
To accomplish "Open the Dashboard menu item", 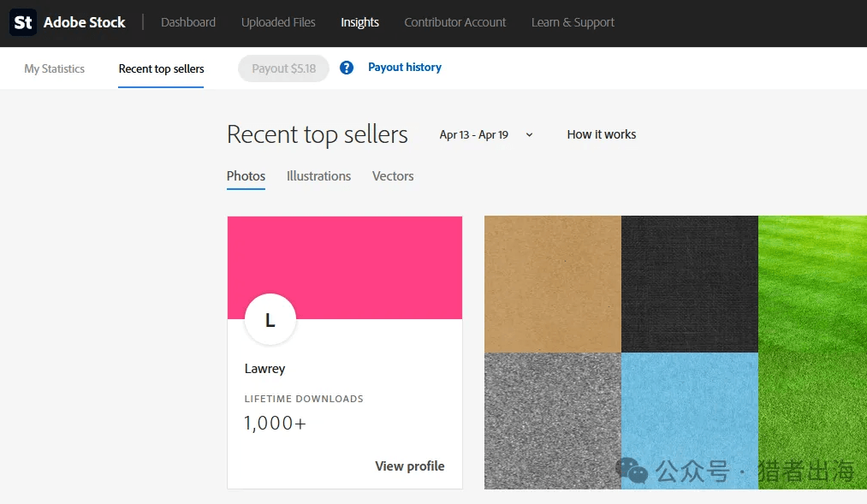I will 188,22.
